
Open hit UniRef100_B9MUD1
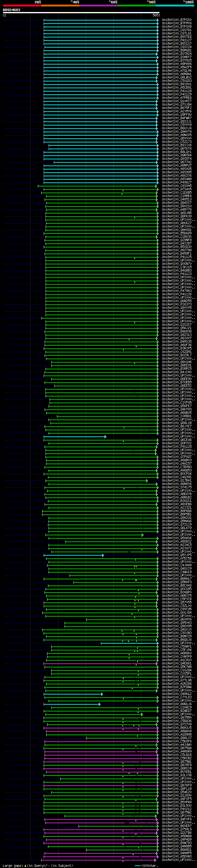pyautogui.click(x=177, y=50)
